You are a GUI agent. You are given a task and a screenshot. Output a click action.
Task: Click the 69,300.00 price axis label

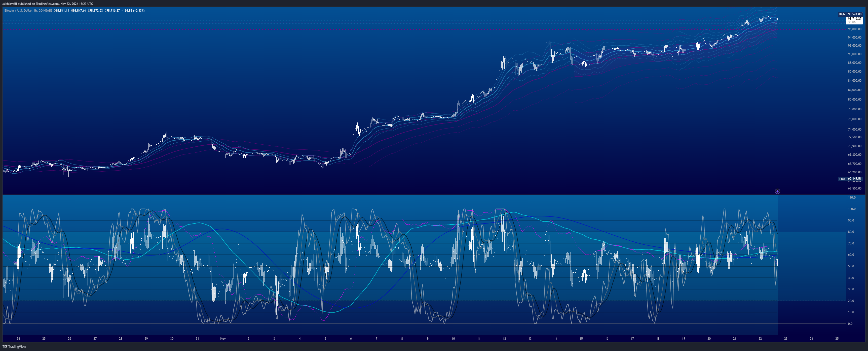(x=854, y=155)
